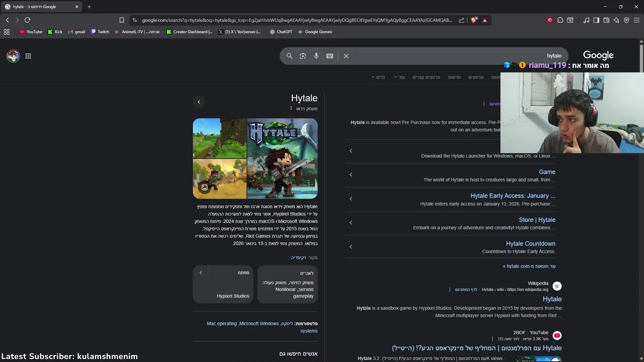This screenshot has width=644, height=362.
Task: Open gmail bookmark in bookmarks bar
Action: pyautogui.click(x=76, y=32)
